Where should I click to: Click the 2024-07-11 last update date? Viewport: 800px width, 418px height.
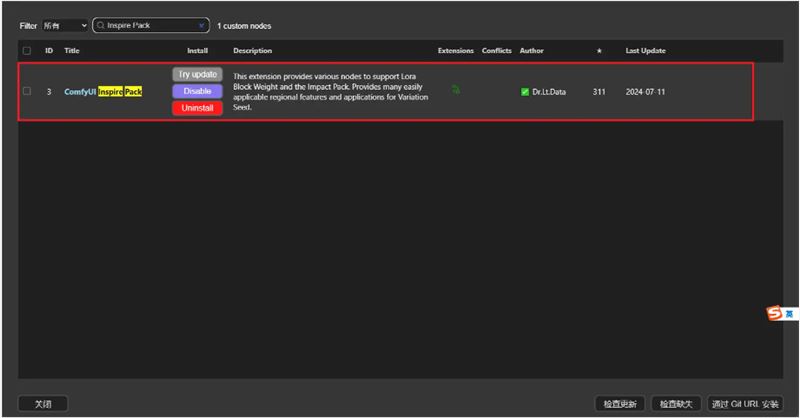645,92
